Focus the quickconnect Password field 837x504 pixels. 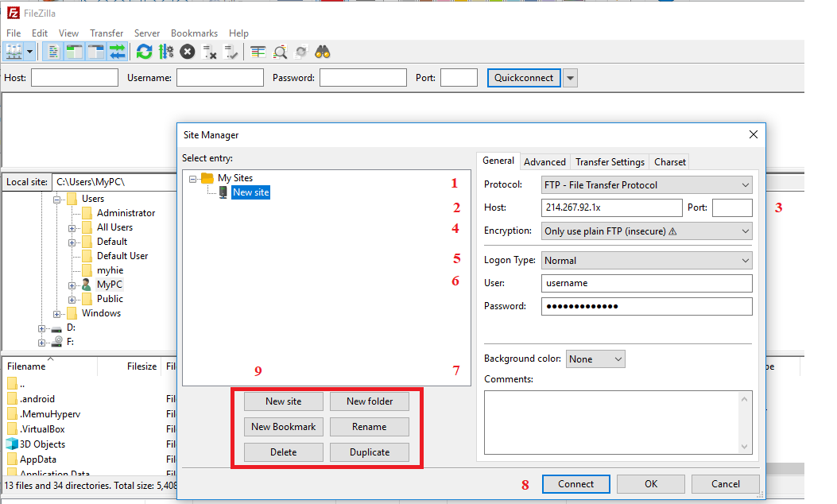point(363,77)
